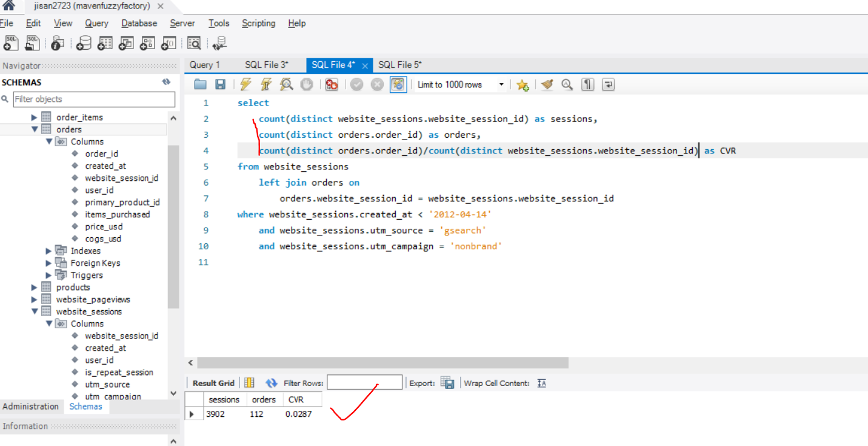Execute the query with lightning bolt icon
Viewport: 868px width, 446px height.
point(245,85)
